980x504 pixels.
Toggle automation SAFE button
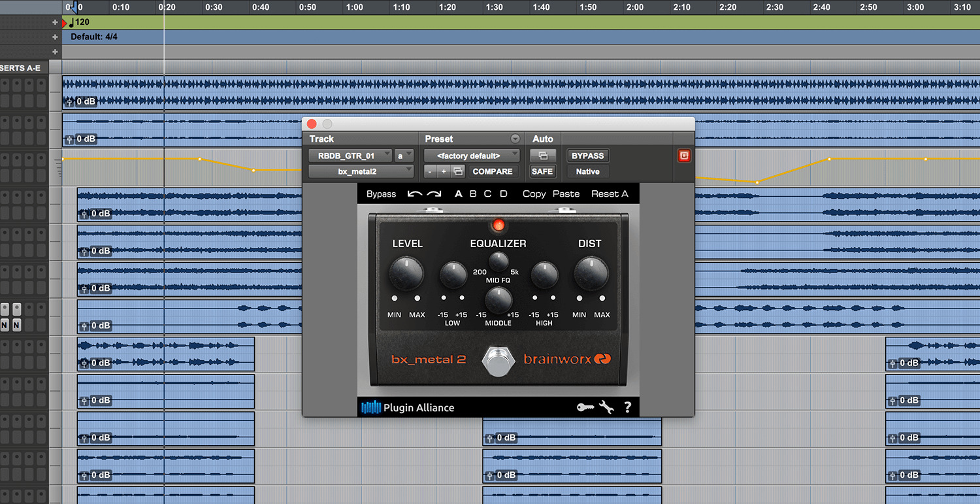(543, 171)
